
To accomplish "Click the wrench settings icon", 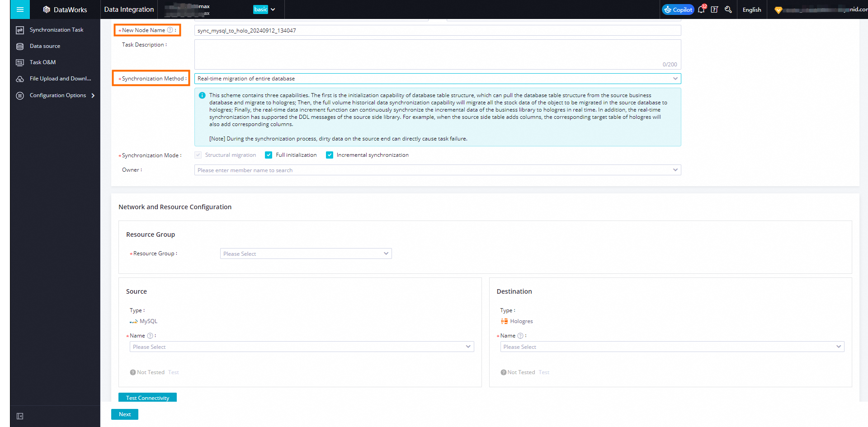I will tap(728, 9).
